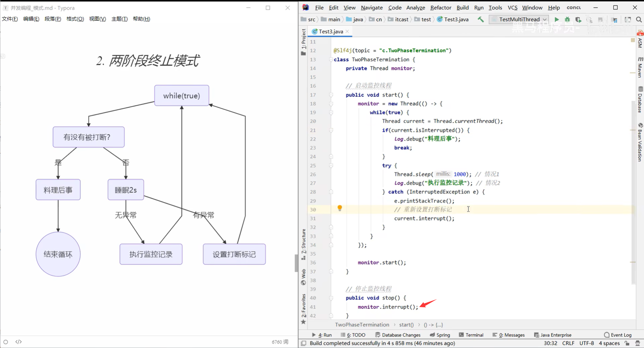This screenshot has width=644, height=348.
Task: Click the IntelliJ editor vertical scrollbar
Action: point(633,193)
